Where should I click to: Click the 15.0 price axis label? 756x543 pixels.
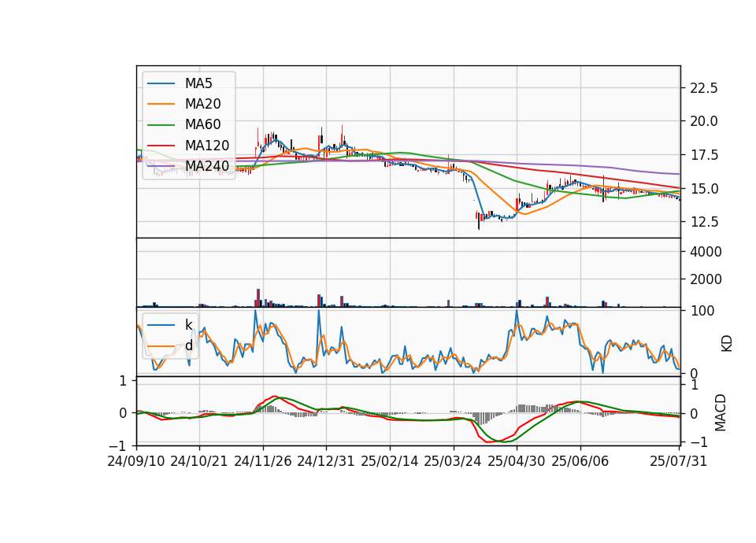(x=703, y=189)
